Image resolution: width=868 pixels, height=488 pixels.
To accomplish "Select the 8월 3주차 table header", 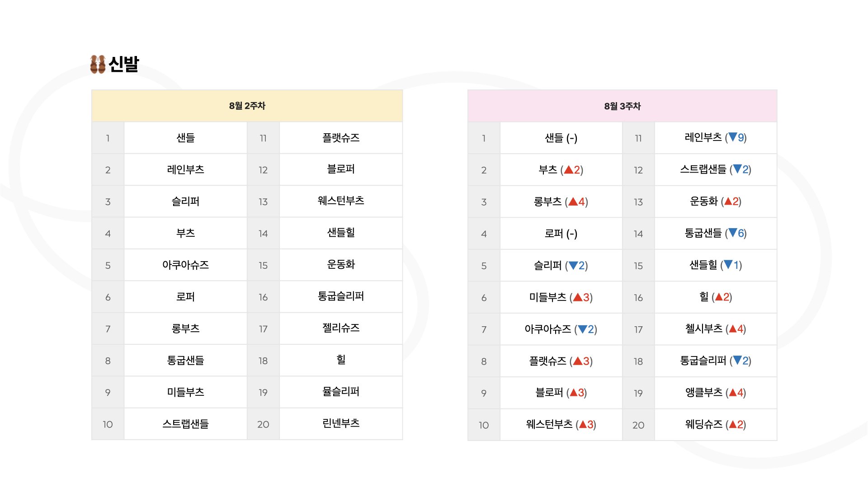I will pyautogui.click(x=622, y=106).
